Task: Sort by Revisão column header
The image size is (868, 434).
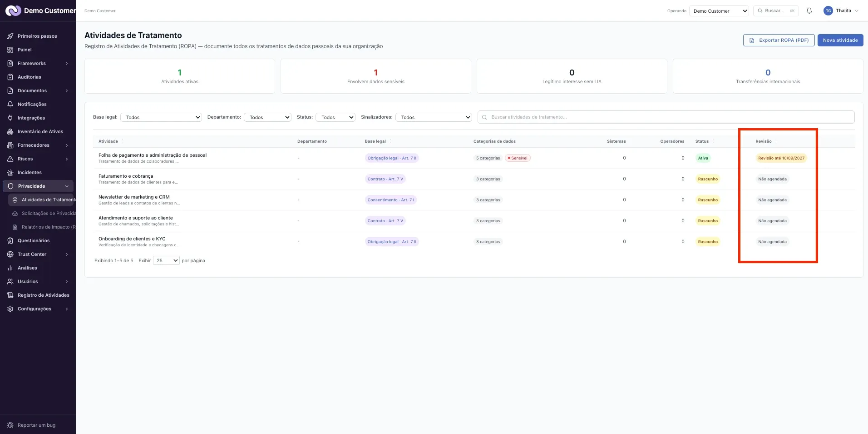Action: (x=766, y=141)
